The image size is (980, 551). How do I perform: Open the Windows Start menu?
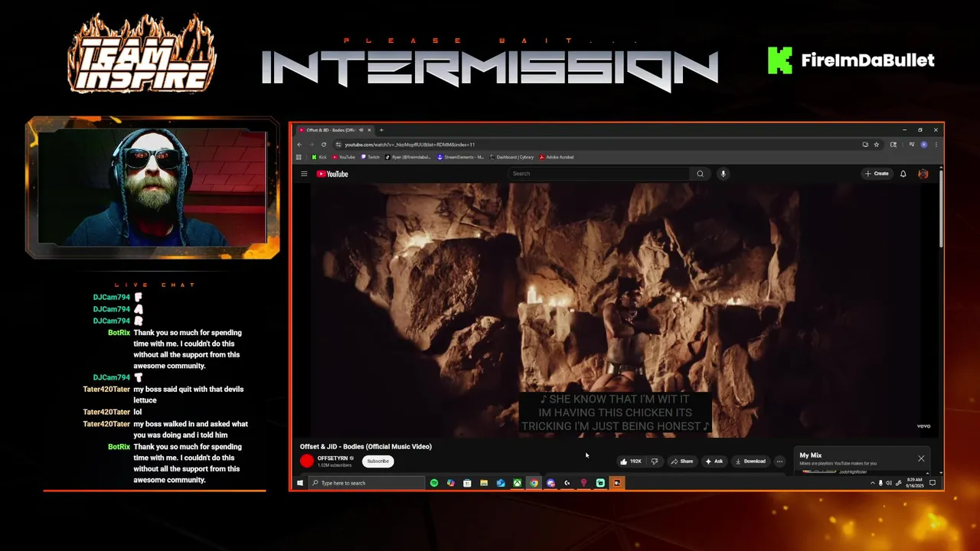(300, 483)
